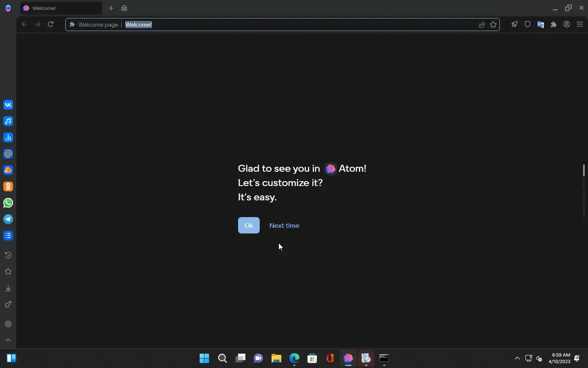
Task: Open the muted volume tray icon
Action: click(539, 359)
